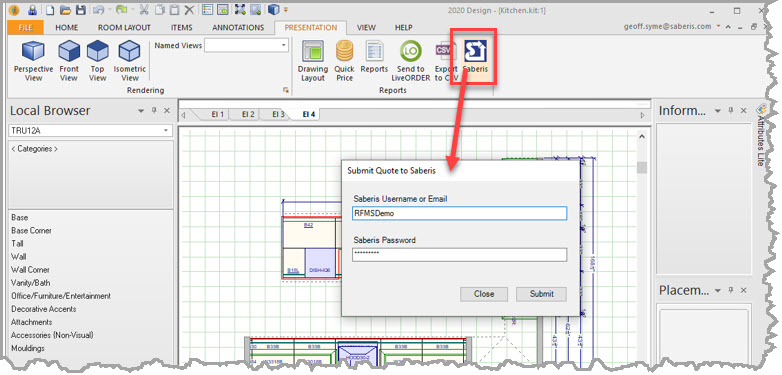Click the Open folder icon
This screenshot has width=782, height=375.
[x=65, y=9]
